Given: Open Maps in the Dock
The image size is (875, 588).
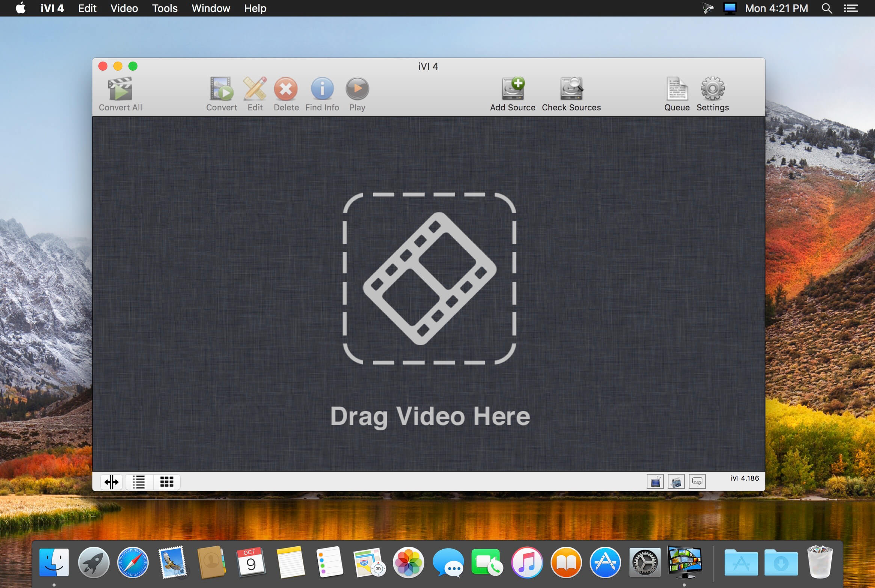Looking at the screenshot, I should tap(369, 562).
